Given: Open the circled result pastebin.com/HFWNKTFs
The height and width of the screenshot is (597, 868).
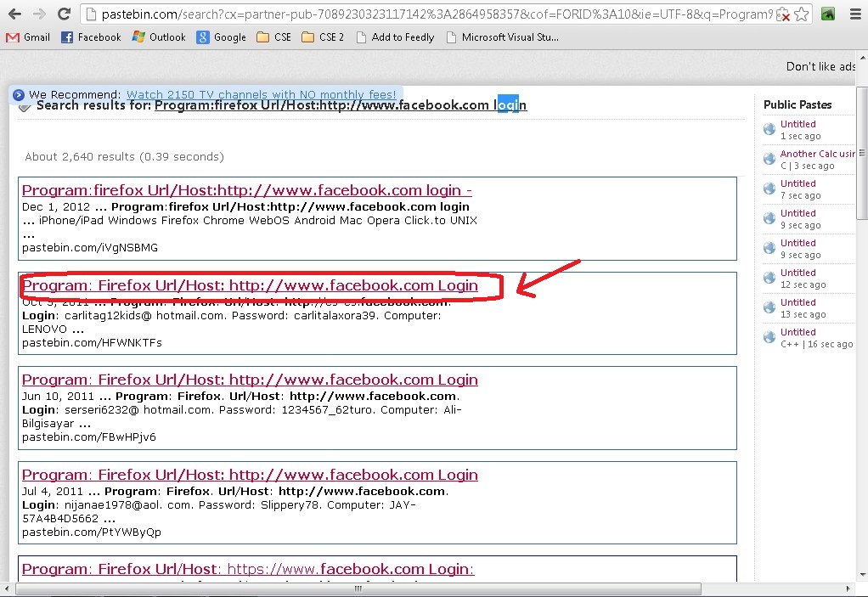Looking at the screenshot, I should pos(251,285).
